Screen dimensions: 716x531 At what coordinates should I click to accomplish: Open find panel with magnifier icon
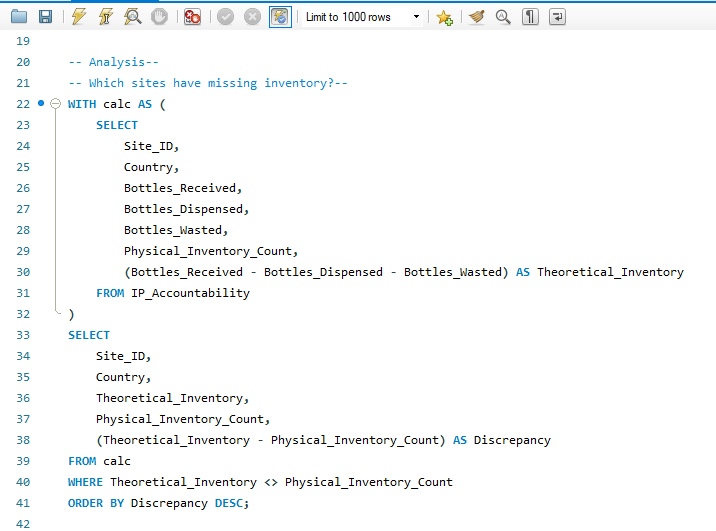[x=503, y=17]
